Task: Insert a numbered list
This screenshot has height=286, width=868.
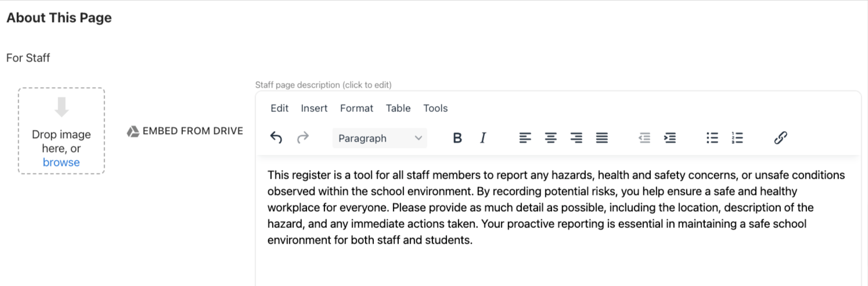Action: [737, 138]
